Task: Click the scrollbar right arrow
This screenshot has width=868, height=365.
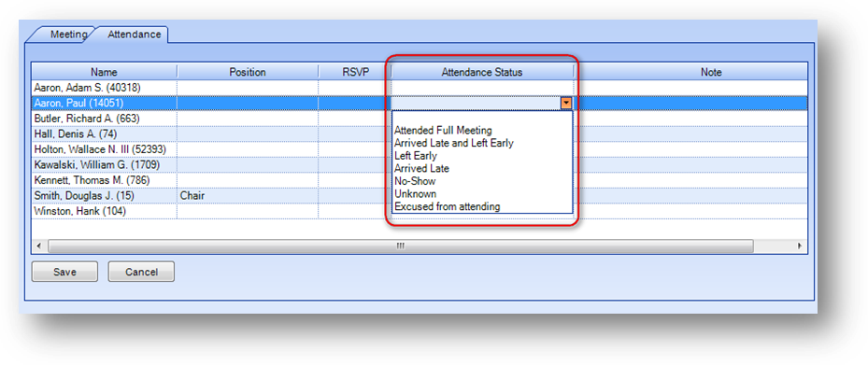Action: click(800, 246)
